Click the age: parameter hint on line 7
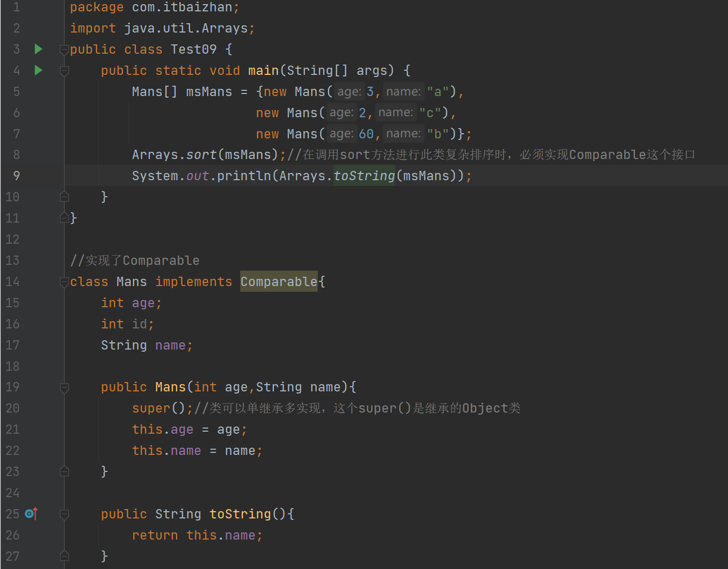Viewport: 728px width, 569px height. 342,134
